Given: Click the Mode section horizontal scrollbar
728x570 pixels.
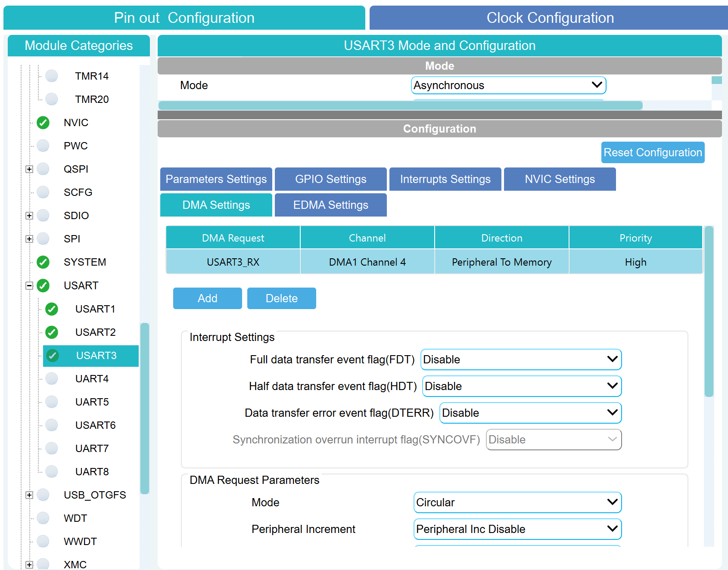Looking at the screenshot, I should pos(401,105).
